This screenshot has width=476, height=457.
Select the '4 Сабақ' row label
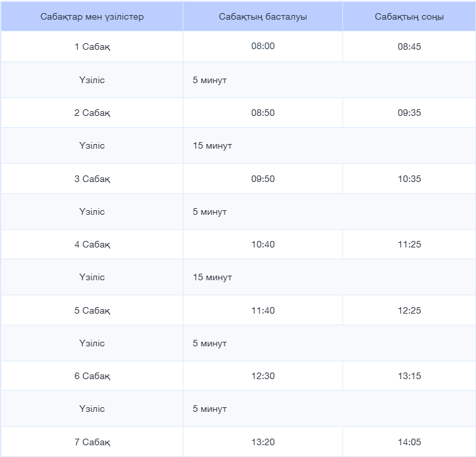(x=92, y=244)
